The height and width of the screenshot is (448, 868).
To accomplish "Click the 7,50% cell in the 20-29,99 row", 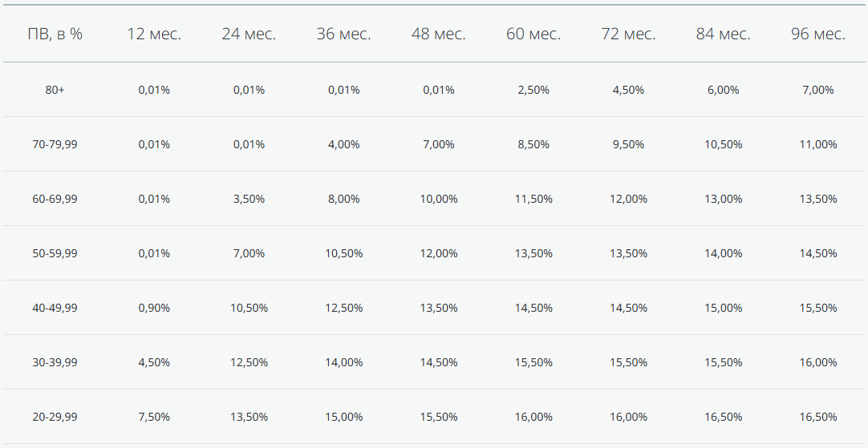I will click(154, 417).
